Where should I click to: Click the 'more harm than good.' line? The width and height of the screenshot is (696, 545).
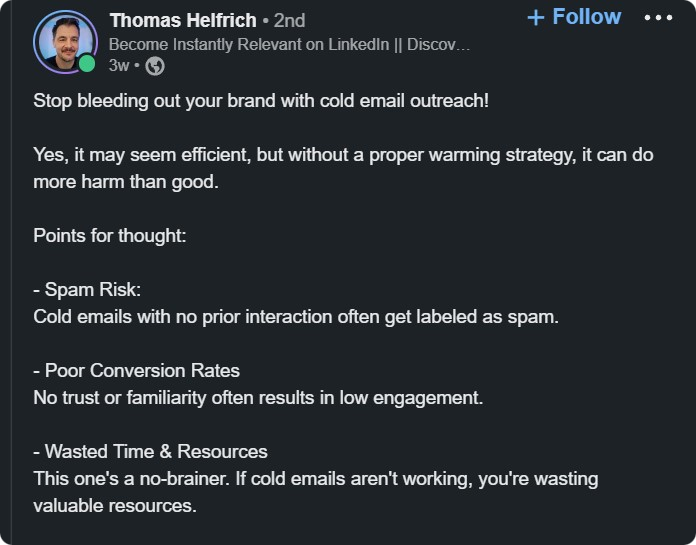pyautogui.click(x=126, y=182)
